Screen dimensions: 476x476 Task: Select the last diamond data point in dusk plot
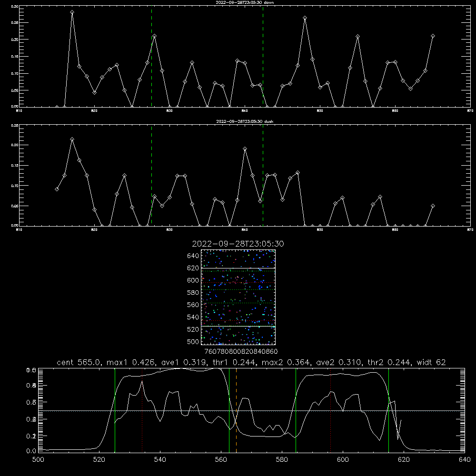click(433, 206)
